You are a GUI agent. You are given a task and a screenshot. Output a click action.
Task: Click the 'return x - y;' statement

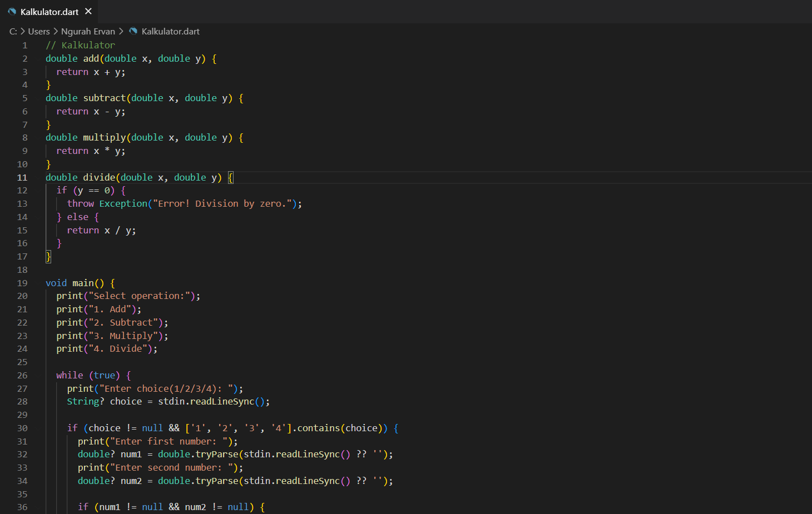coord(91,111)
